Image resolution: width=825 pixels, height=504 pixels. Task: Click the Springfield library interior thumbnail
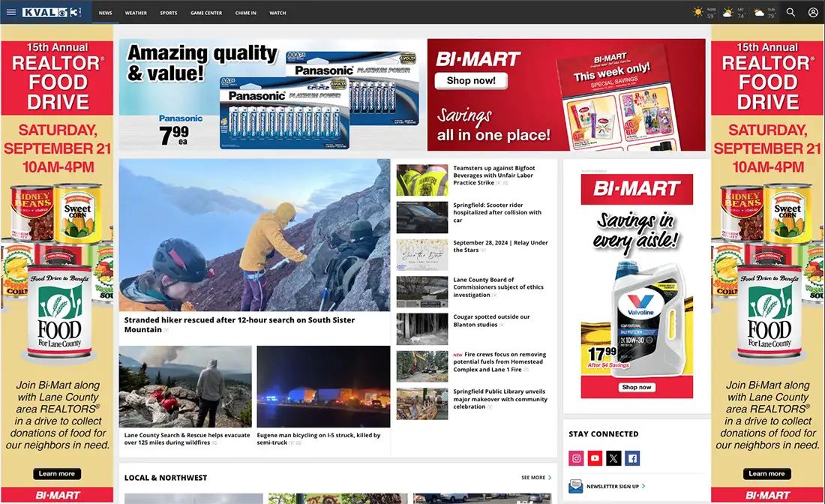coord(422,404)
